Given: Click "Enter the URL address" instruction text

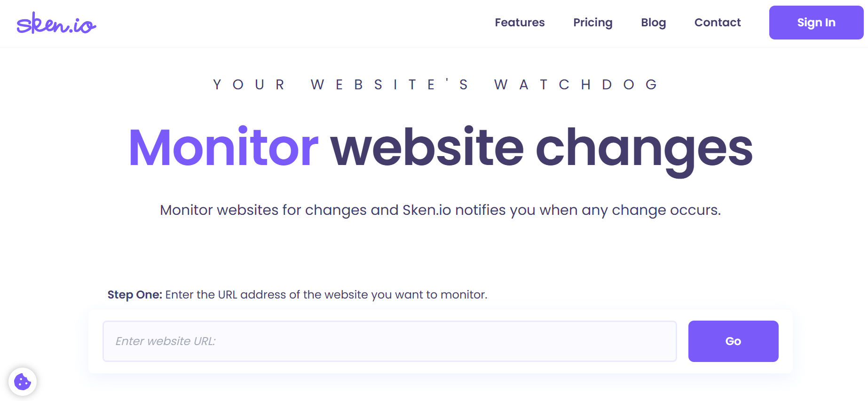Looking at the screenshot, I should click(226, 295).
